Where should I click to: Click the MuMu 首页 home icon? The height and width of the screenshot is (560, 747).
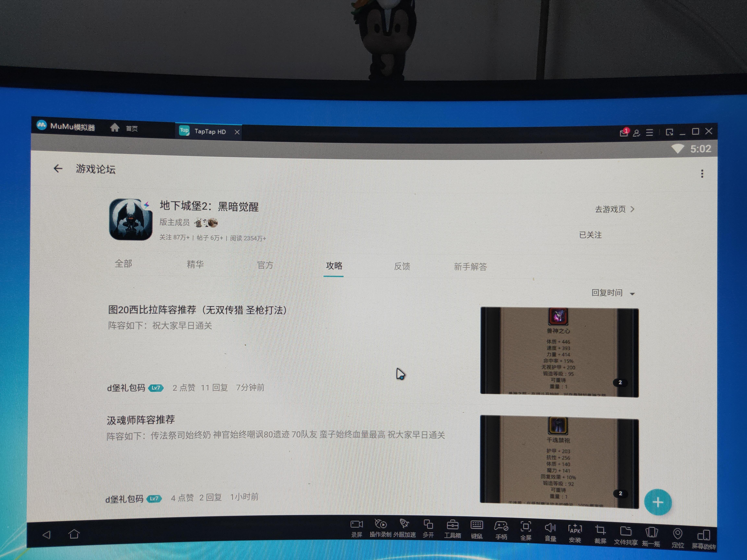(x=115, y=128)
